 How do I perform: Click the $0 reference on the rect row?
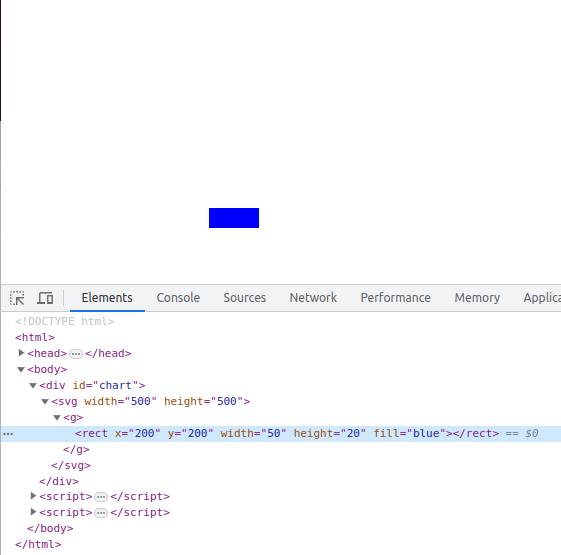tap(532, 434)
